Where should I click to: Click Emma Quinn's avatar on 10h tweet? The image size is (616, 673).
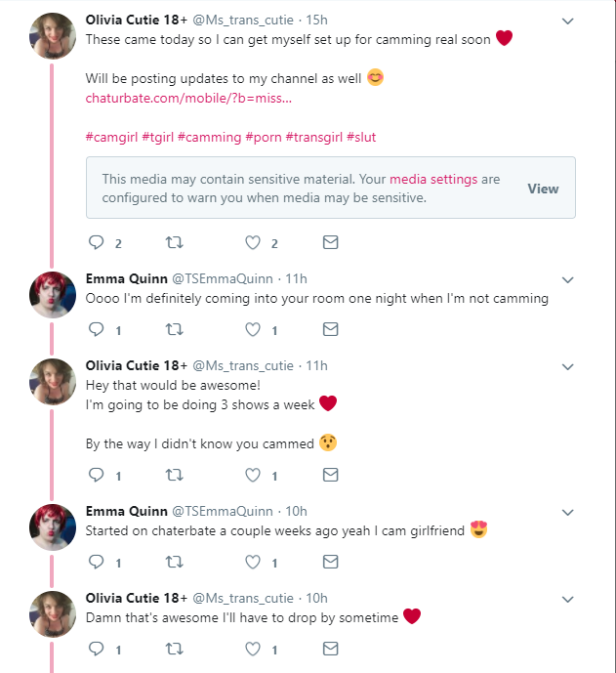coord(53,527)
